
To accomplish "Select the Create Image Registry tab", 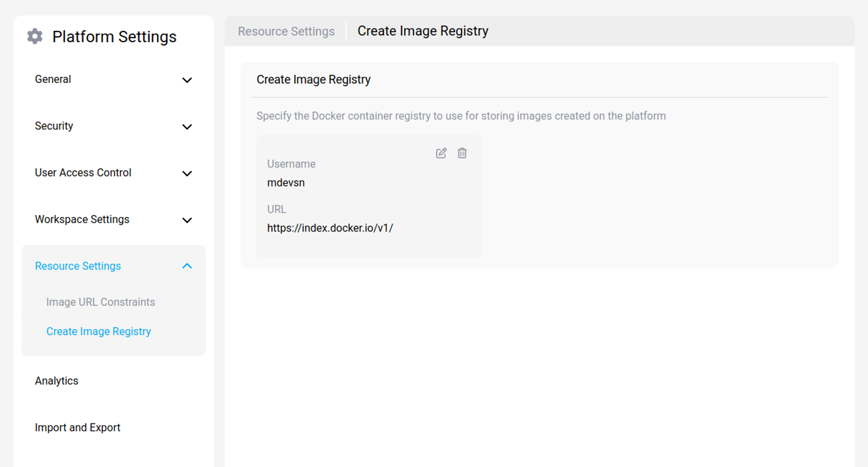I will pyautogui.click(x=423, y=31).
